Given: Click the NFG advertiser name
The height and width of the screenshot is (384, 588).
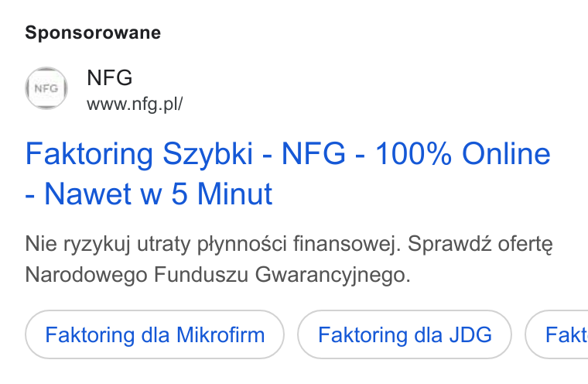Looking at the screenshot, I should coord(110,77).
